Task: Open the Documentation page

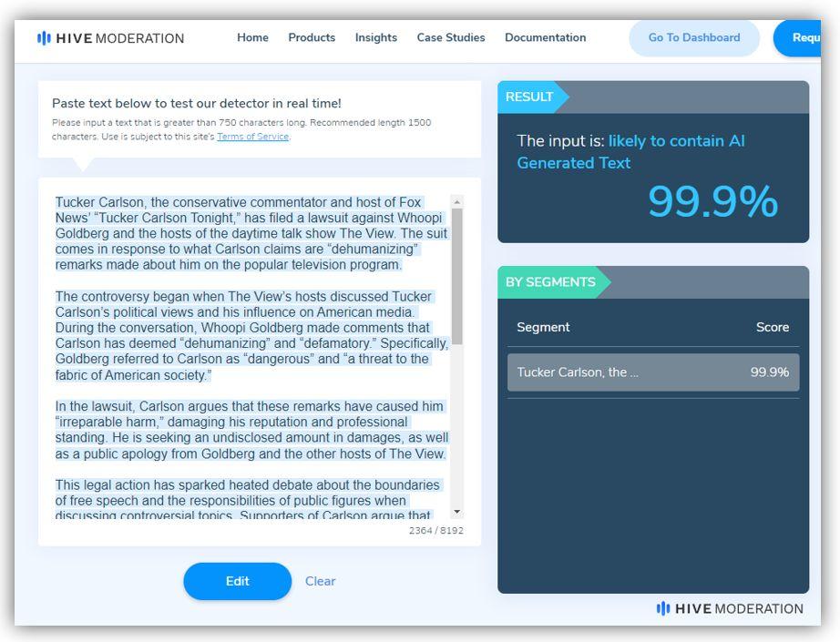Action: 546,37
